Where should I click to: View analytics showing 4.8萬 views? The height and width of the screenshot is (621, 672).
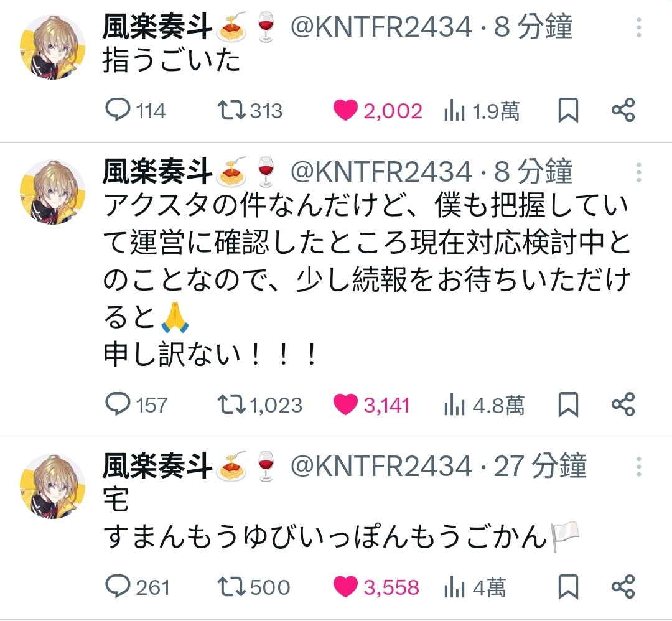[x=484, y=405]
